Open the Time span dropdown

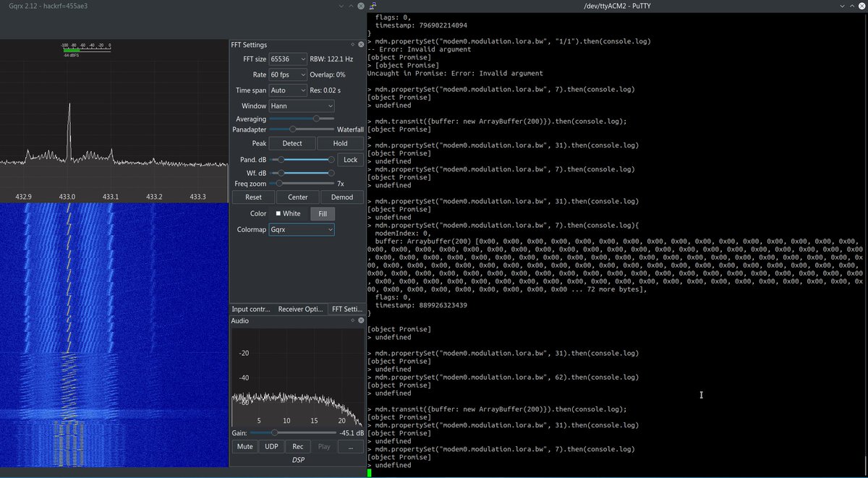click(x=287, y=90)
